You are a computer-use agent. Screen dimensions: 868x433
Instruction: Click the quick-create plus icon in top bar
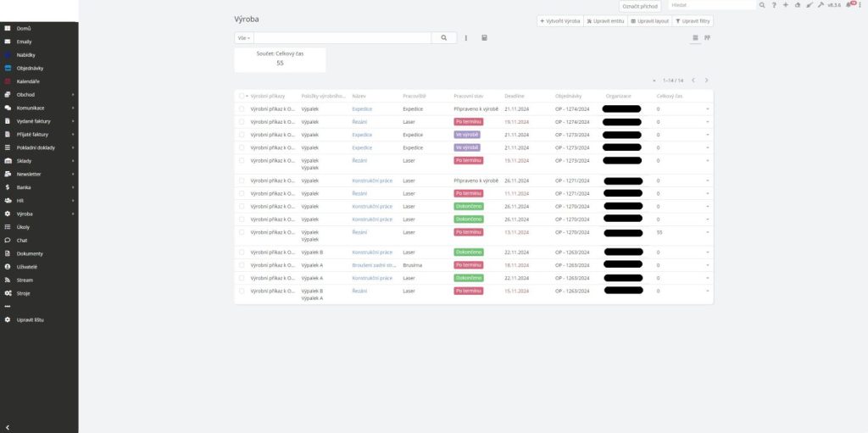(786, 5)
